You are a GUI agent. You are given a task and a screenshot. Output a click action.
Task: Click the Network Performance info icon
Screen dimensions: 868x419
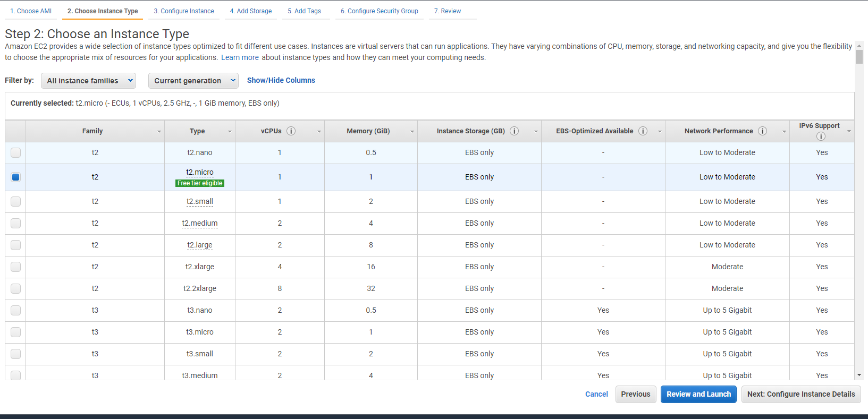coord(762,131)
